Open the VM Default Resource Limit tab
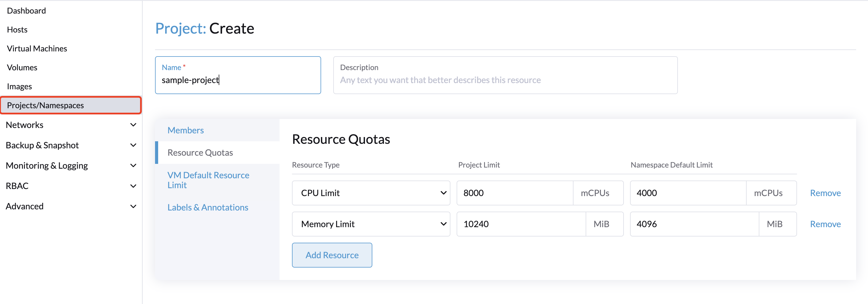868x304 pixels. 208,180
